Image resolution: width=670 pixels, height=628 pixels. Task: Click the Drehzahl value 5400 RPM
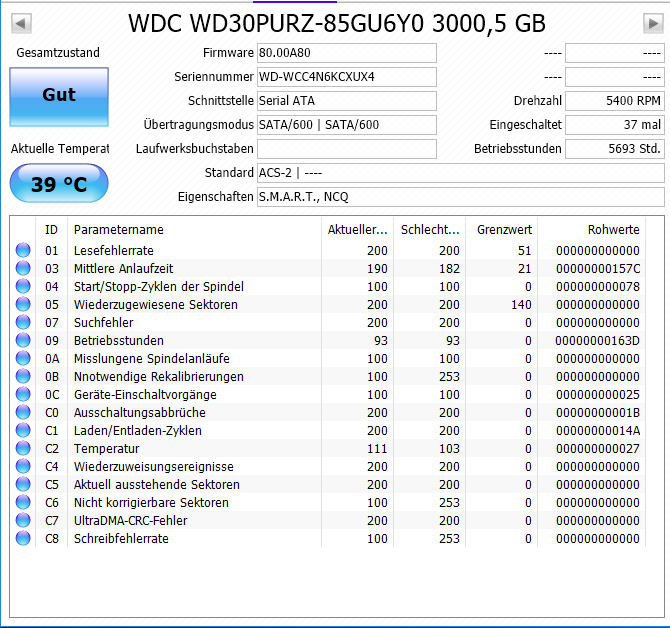coord(615,101)
